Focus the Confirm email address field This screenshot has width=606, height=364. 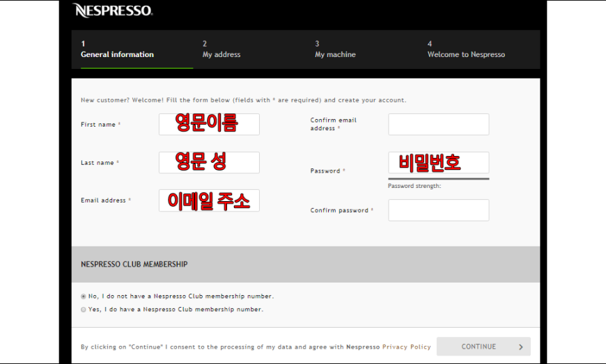[x=439, y=125]
